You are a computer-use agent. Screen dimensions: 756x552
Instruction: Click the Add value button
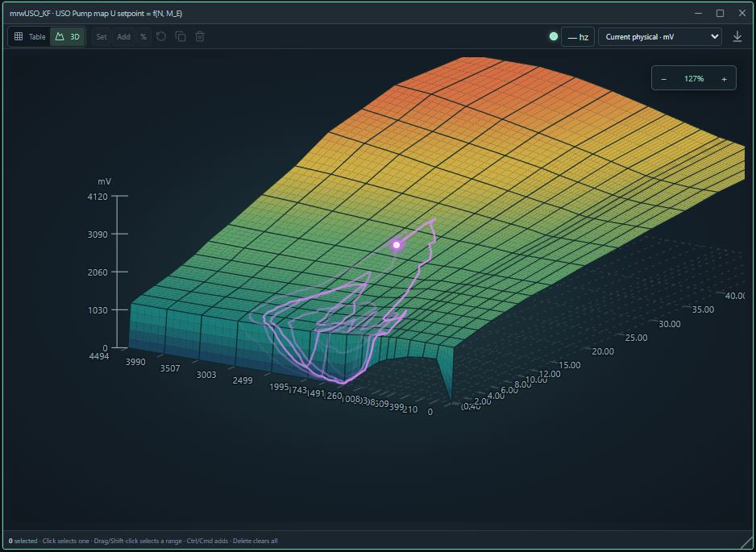point(123,36)
